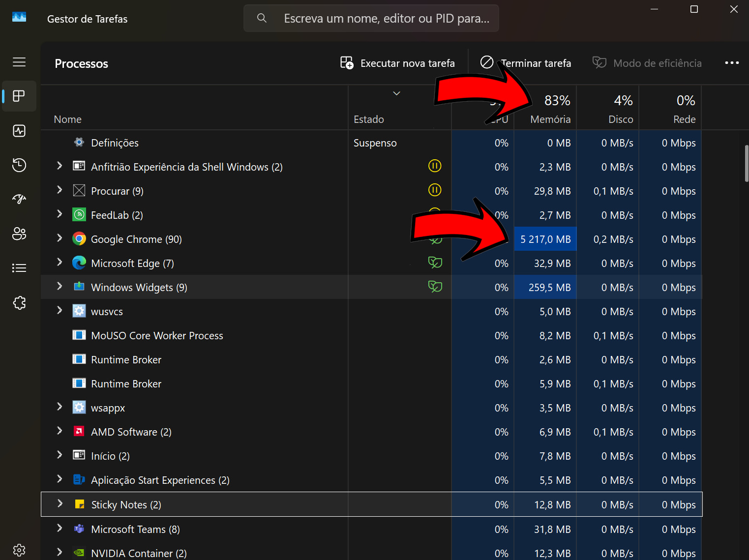Expand the Anfitrião Experiência da Shell Windows group

(60, 166)
